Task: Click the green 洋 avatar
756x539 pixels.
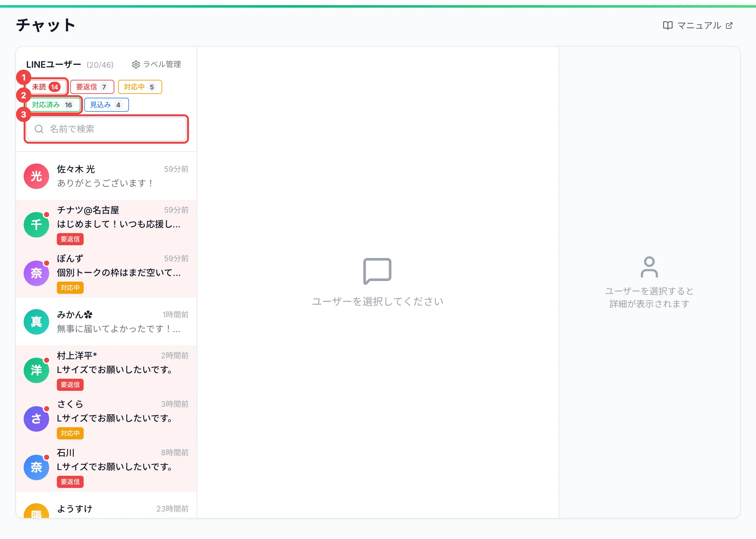Action: coord(36,370)
